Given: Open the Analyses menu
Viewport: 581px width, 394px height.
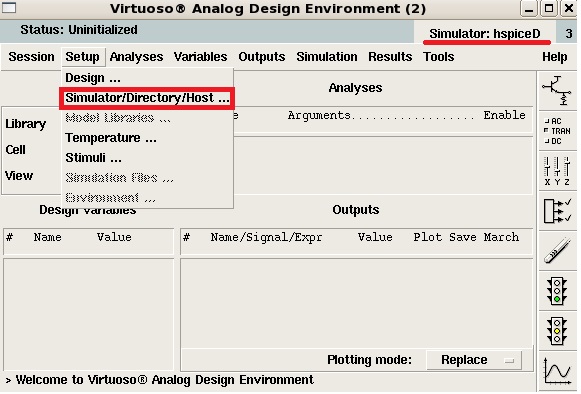Looking at the screenshot, I should click(x=136, y=57).
